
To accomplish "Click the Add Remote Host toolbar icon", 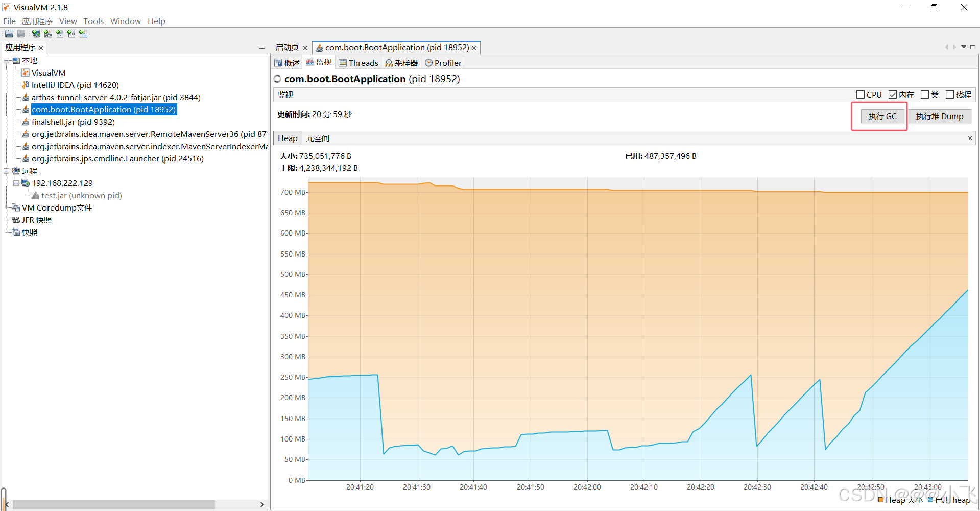I will pyautogui.click(x=36, y=34).
